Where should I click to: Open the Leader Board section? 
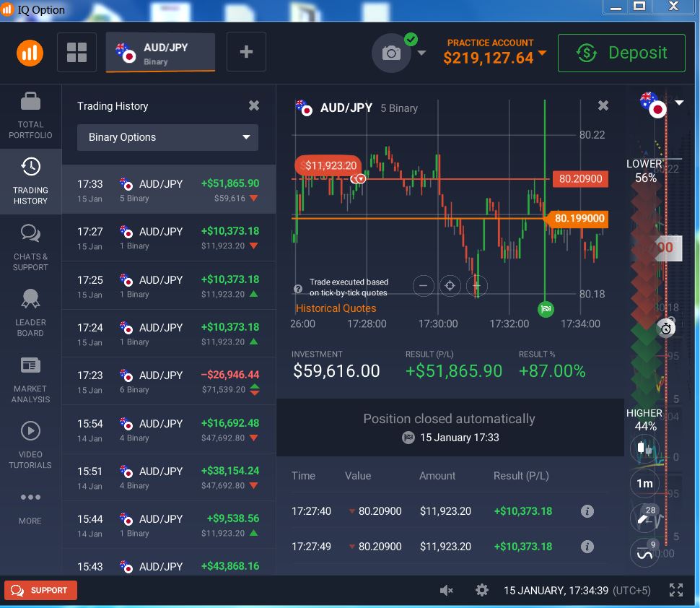click(30, 313)
